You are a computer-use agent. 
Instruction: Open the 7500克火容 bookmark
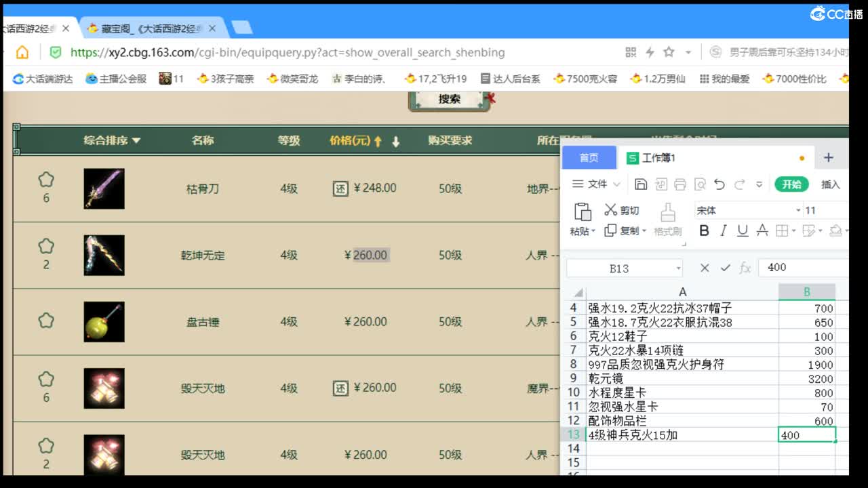coord(585,79)
